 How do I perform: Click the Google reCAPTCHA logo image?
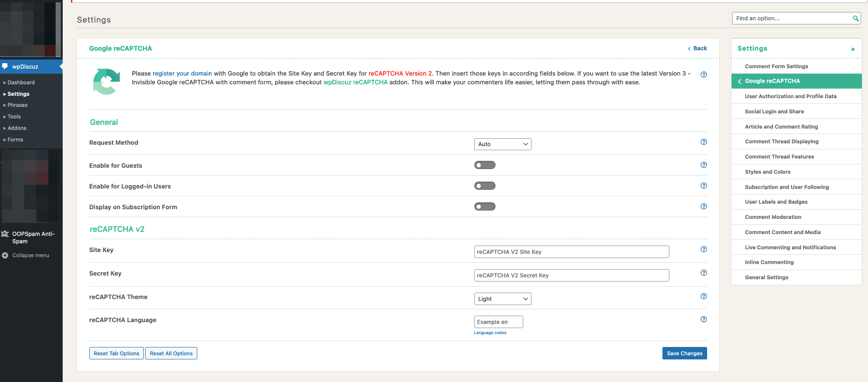coord(106,82)
